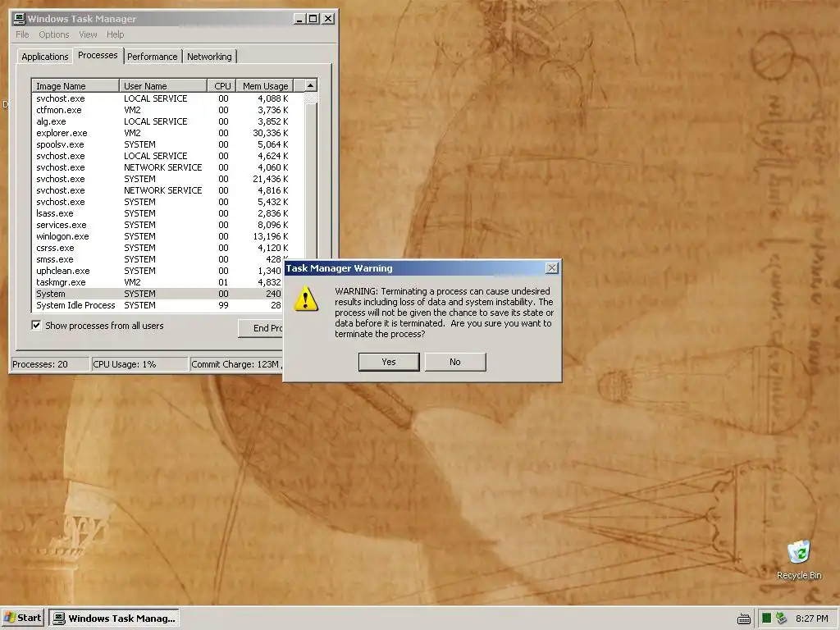840x630 pixels.
Task: Minimize the Windows Task Manager window
Action: pos(299,19)
